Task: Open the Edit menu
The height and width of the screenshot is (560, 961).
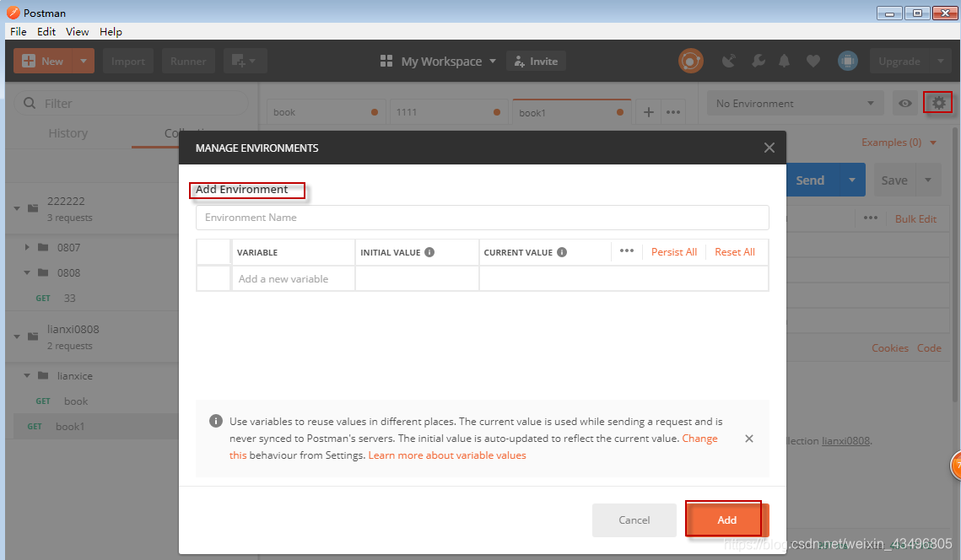Action: [x=46, y=31]
